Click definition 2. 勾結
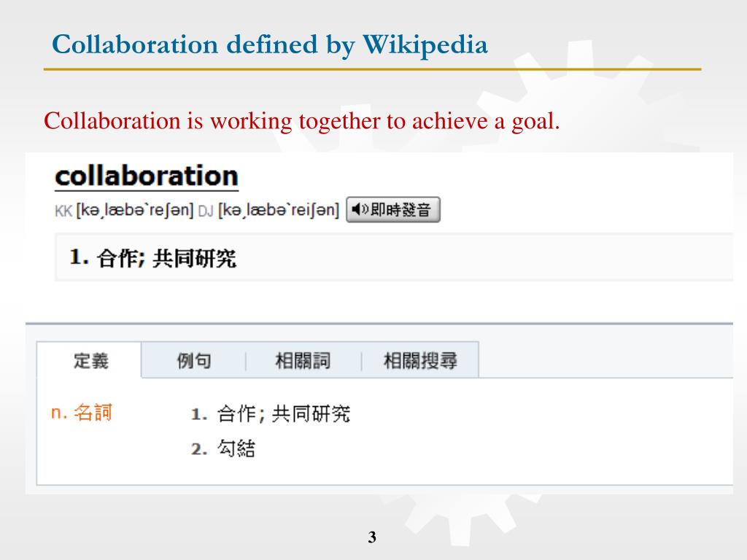 pyautogui.click(x=223, y=448)
